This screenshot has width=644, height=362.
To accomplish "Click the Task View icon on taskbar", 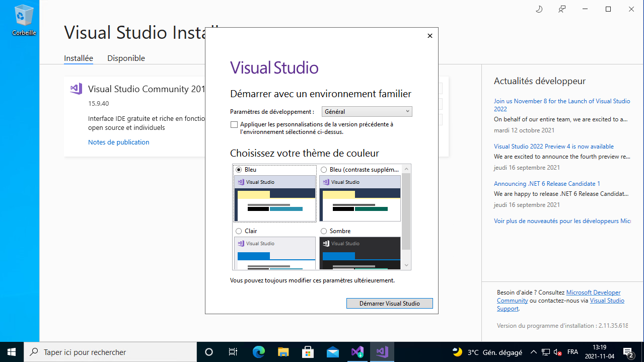I will (233, 352).
